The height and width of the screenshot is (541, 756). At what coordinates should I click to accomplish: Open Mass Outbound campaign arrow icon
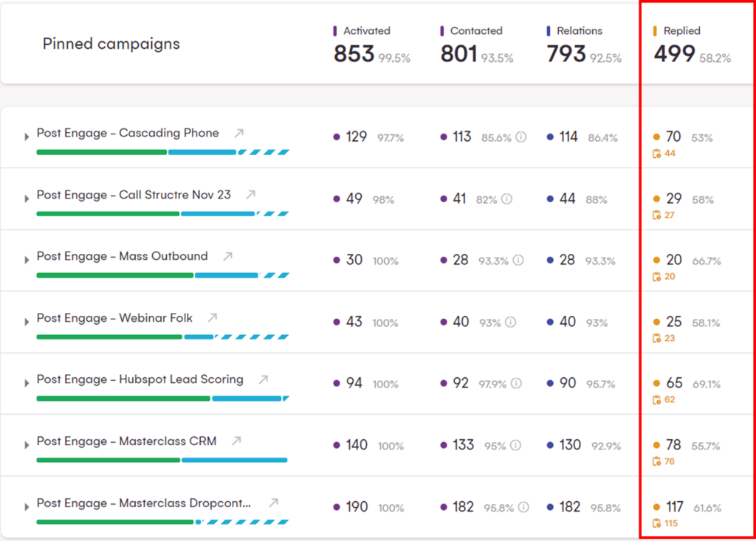pos(227,257)
